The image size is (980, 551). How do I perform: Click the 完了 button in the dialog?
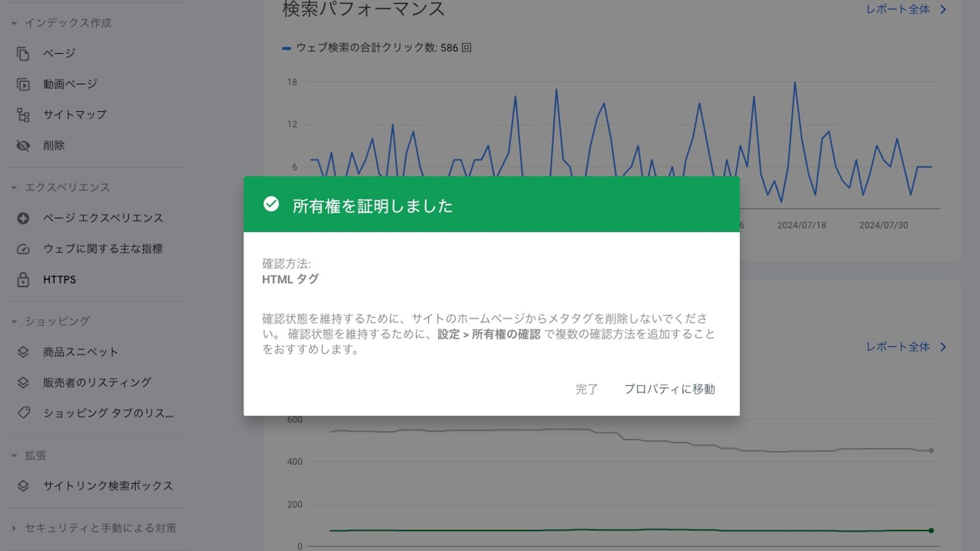587,389
